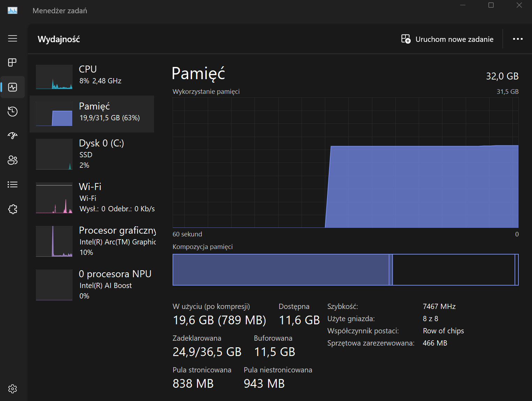Screen dimensions: 532x401
Task: Click the memory usage graph
Action: click(345, 162)
